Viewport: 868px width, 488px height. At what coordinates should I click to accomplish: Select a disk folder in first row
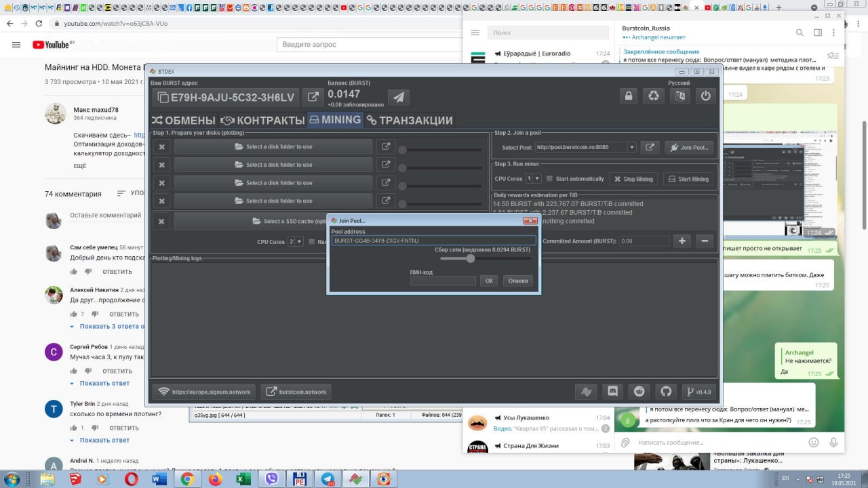click(273, 146)
